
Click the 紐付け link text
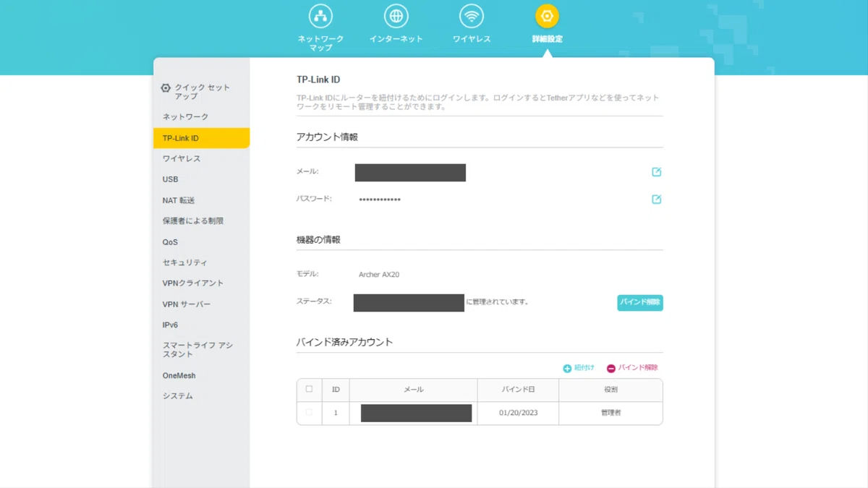[x=584, y=368]
